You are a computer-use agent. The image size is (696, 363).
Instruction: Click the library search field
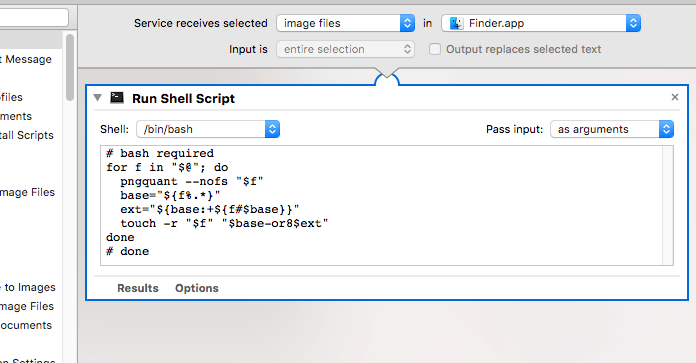coord(34,18)
